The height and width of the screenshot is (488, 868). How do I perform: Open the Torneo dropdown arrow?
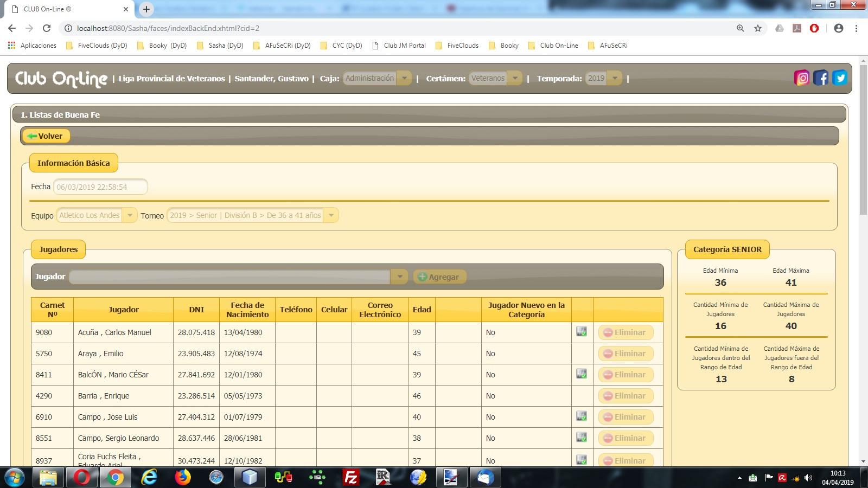pos(331,215)
